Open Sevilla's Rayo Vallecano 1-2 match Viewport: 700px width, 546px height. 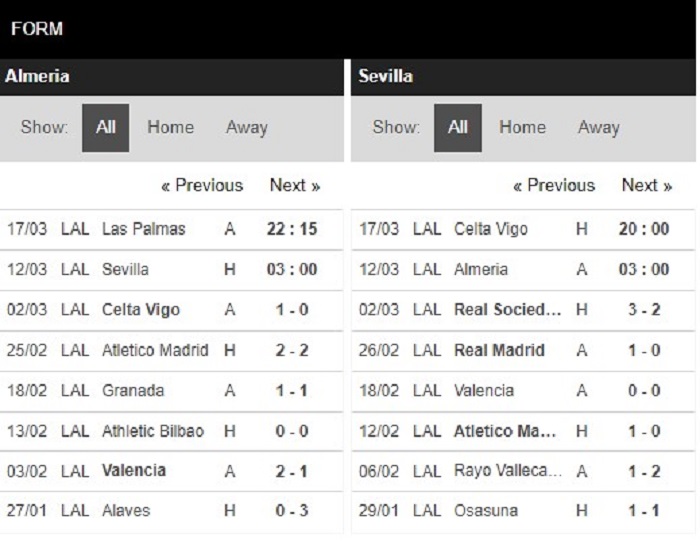click(523, 471)
